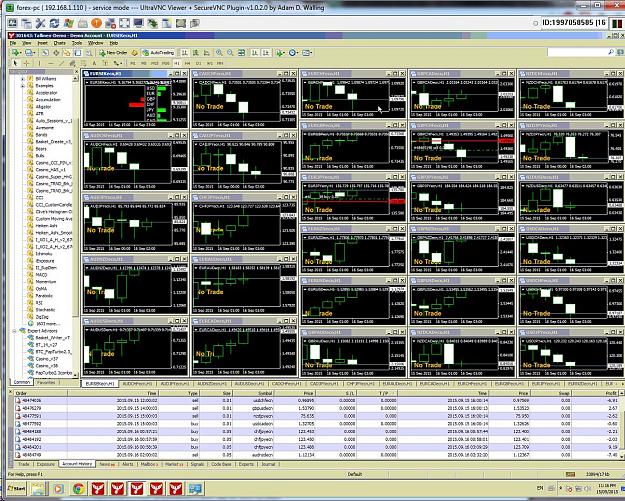Open Chrome from the taskbar
The width and height of the screenshot is (625, 501).
coord(79,488)
